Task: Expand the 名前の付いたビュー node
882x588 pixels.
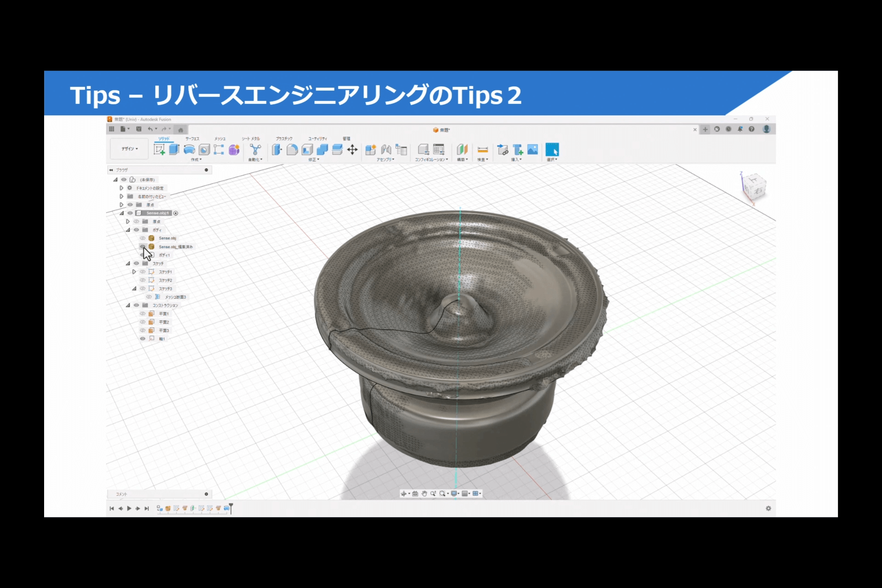Action: coord(121,196)
